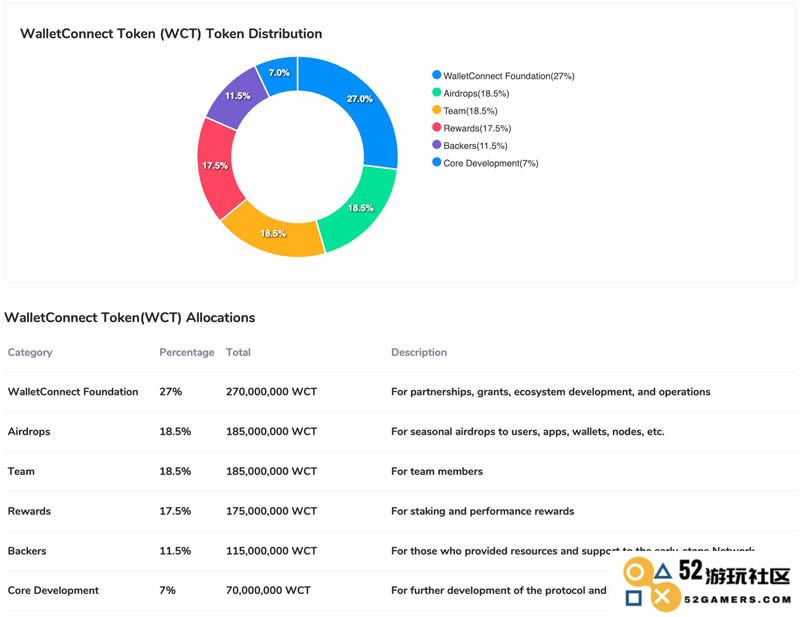Image resolution: width=800 pixels, height=617 pixels.
Task: Click the 'For team members' description
Action: point(437,471)
